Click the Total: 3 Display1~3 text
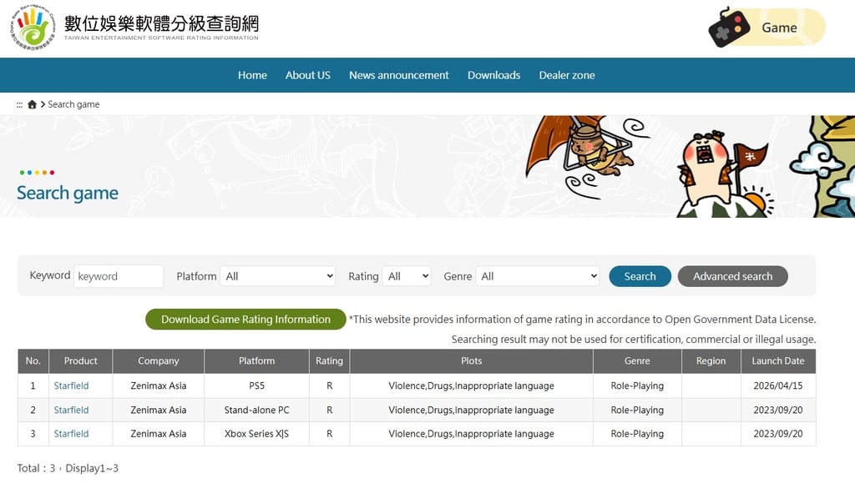The width and height of the screenshot is (855, 504). click(68, 468)
